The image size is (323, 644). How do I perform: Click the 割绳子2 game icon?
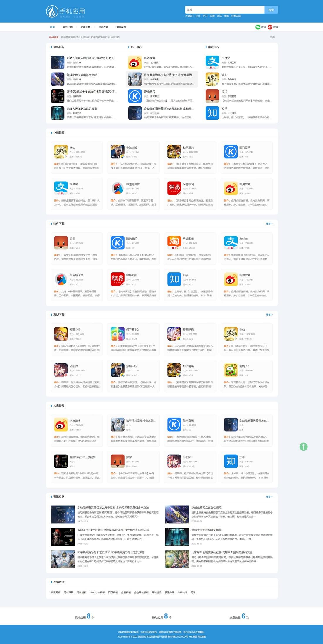(231, 370)
